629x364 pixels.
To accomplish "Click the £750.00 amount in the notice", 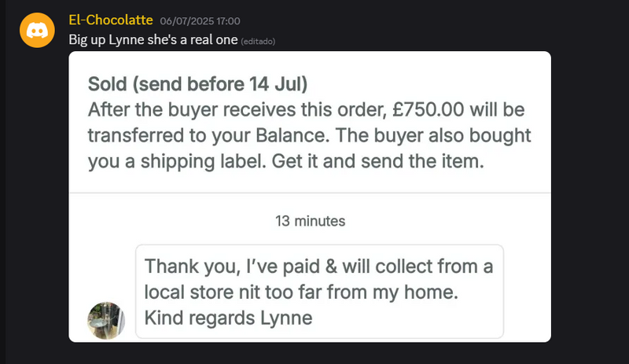I will click(x=428, y=109).
